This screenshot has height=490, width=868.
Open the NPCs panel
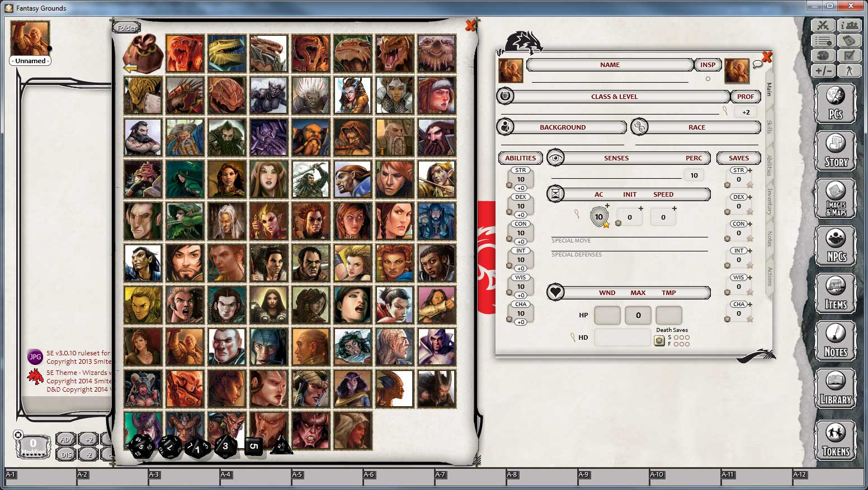835,246
